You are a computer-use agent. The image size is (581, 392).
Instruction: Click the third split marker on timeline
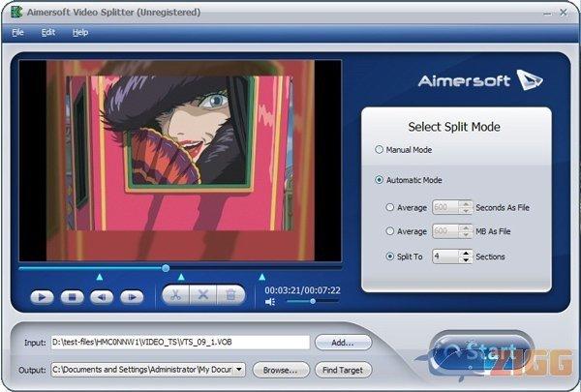(x=262, y=277)
